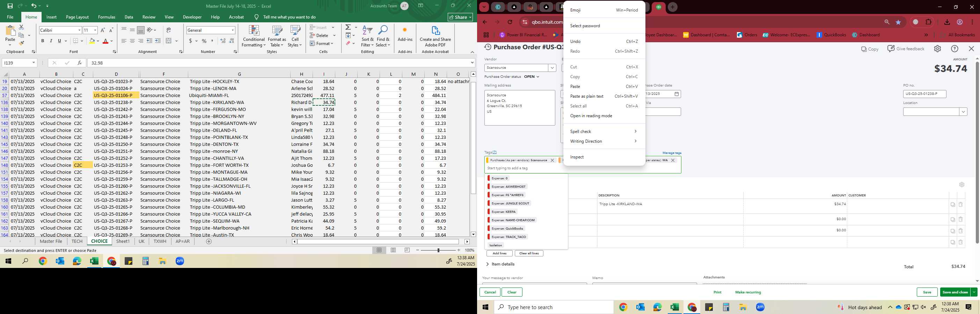Screen dimensions: 980x314
Task: Click the PO no. input field
Action: click(x=924, y=94)
